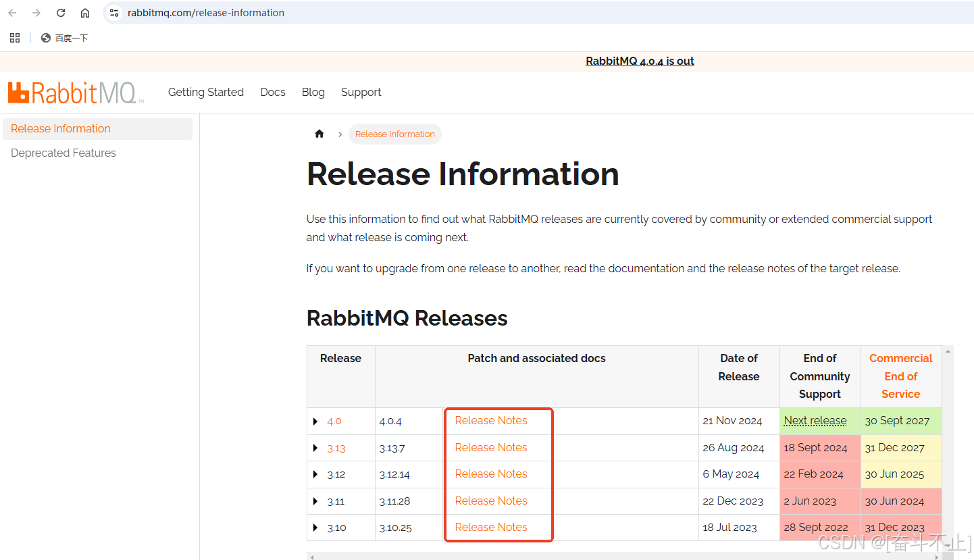Screen dimensions: 974x560
Task: Click the 31 Dec 2027 cell
Action: (901, 448)
